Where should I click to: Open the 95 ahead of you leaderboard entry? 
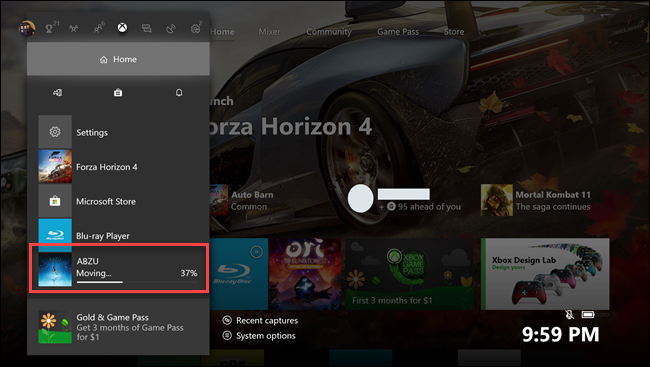click(404, 200)
